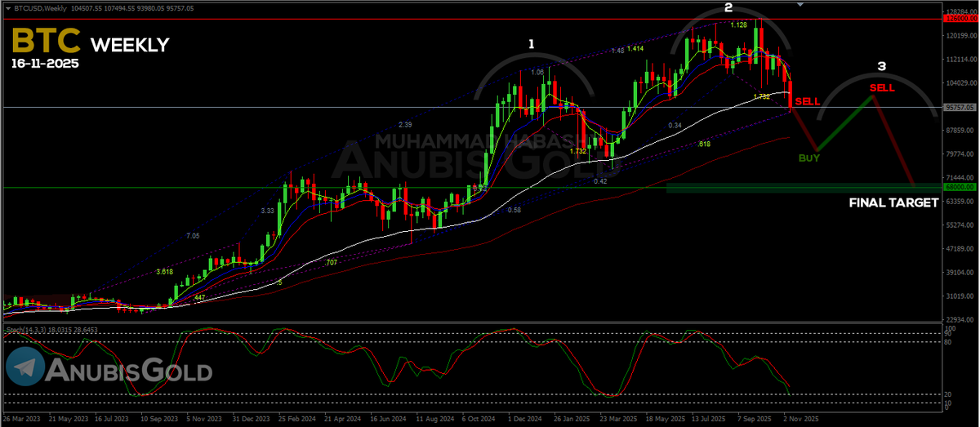The image size is (980, 427).
Task: Click the 0.34 ratio label
Action: point(675,125)
